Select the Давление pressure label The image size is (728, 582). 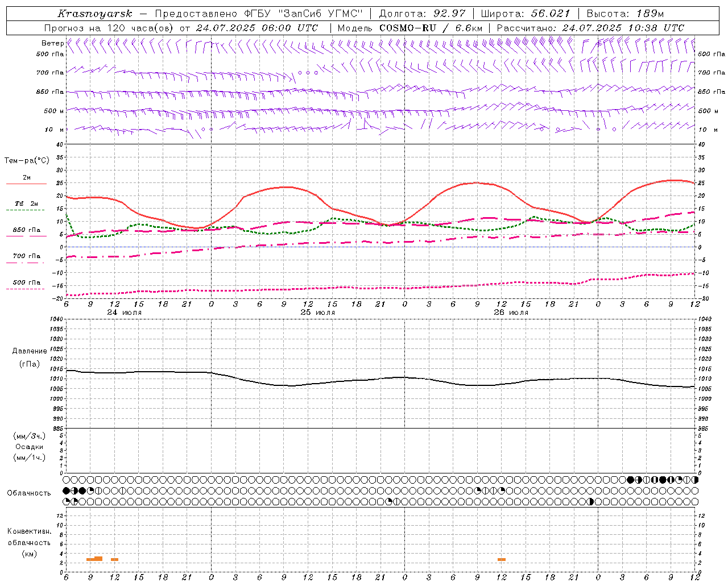tap(30, 351)
